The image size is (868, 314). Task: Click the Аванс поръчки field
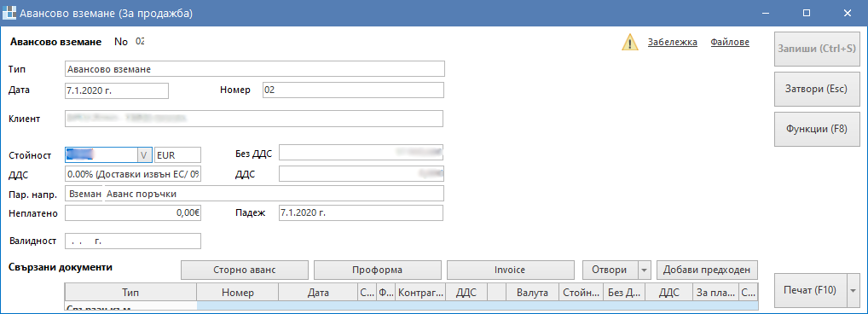274,194
